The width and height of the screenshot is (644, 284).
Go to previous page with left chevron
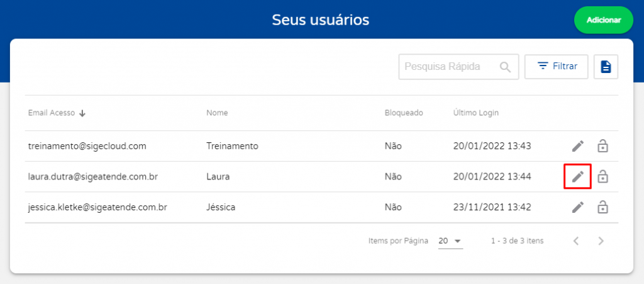576,241
